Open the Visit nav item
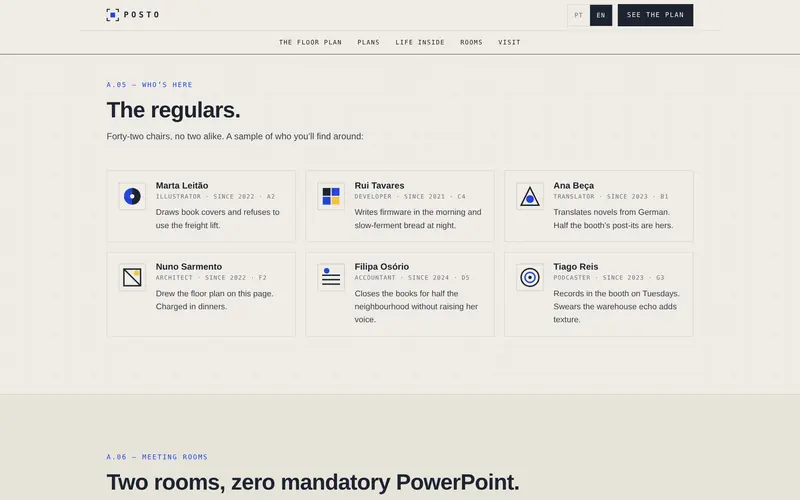 point(509,42)
